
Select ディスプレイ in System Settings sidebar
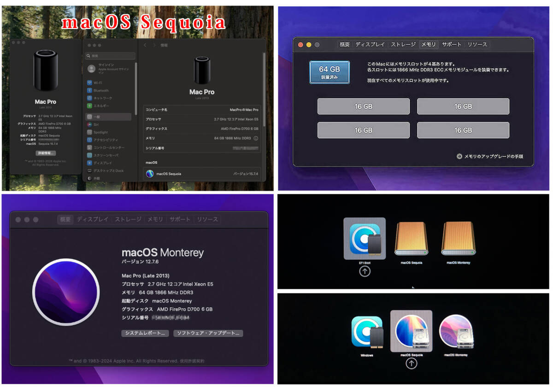(110, 163)
